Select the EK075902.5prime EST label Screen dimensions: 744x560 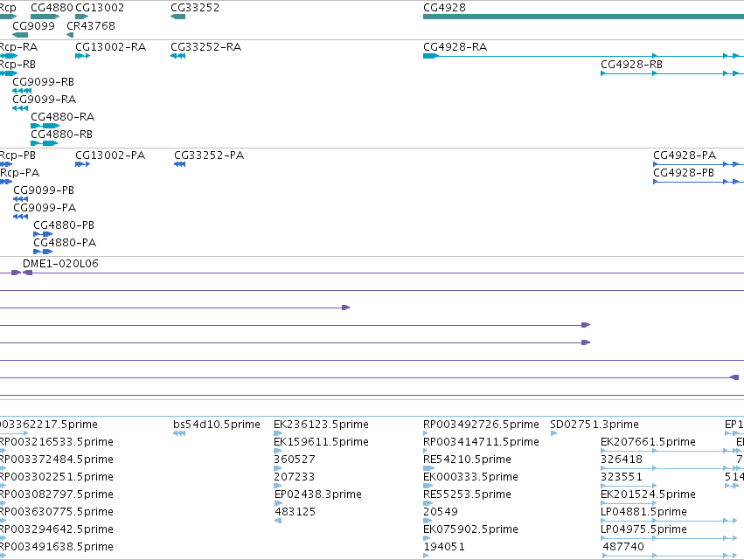click(x=470, y=529)
